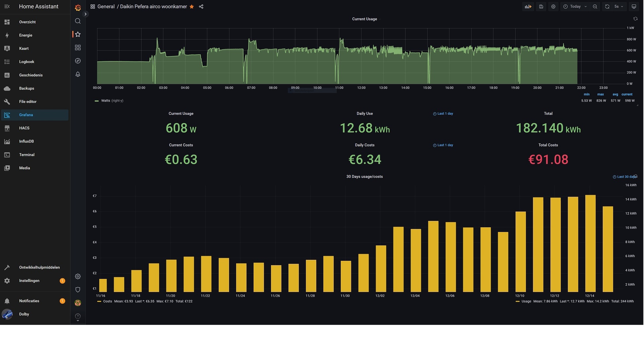Viewport: 644px width, 352px height.
Task: Click the 182.140 kWh total value
Action: [548, 128]
